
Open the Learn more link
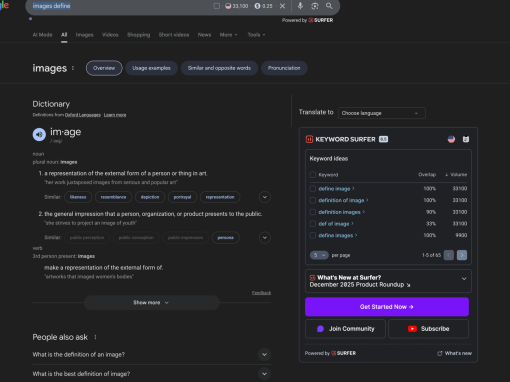tap(115, 115)
